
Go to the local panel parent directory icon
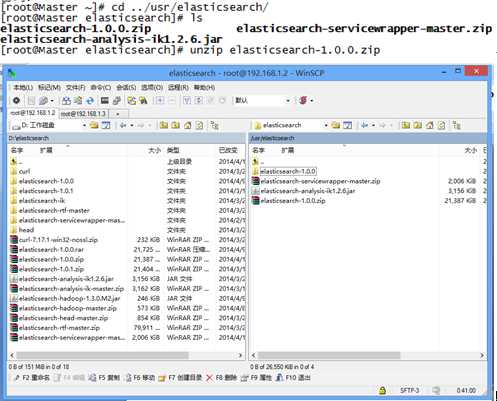[163, 125]
